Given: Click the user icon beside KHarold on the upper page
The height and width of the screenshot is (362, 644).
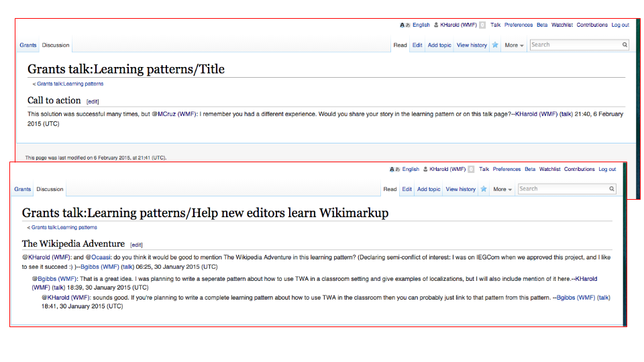Looking at the screenshot, I should click(436, 25).
